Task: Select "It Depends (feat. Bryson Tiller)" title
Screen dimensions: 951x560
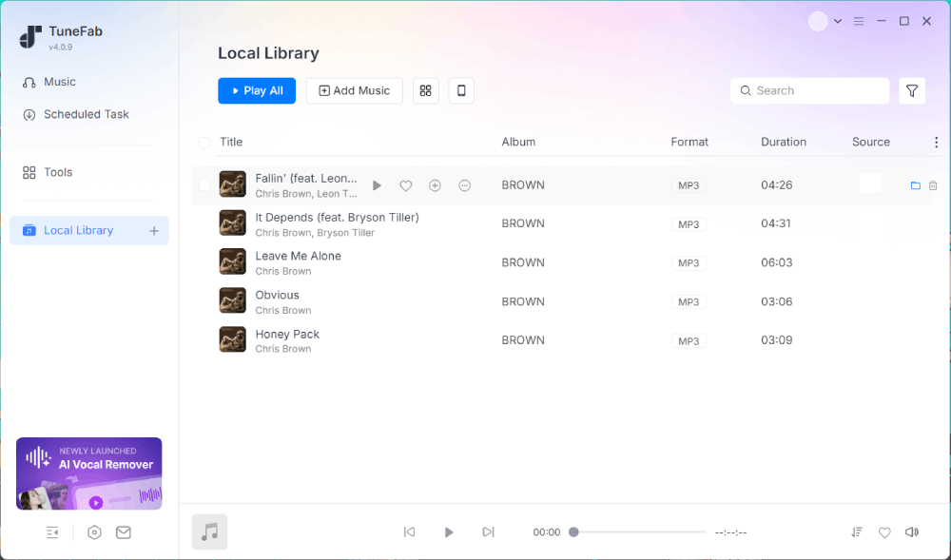Action: [x=338, y=217]
